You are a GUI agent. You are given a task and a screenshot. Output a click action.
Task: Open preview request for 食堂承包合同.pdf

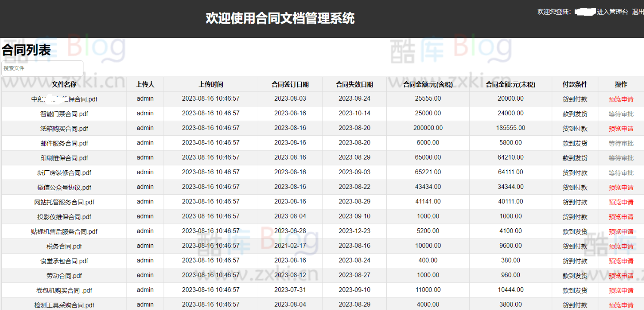620,261
